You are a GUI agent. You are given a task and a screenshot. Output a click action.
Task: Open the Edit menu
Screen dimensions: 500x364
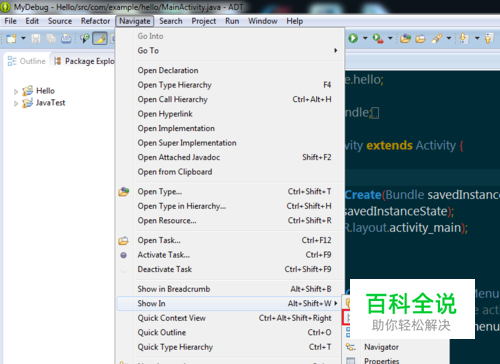32,21
